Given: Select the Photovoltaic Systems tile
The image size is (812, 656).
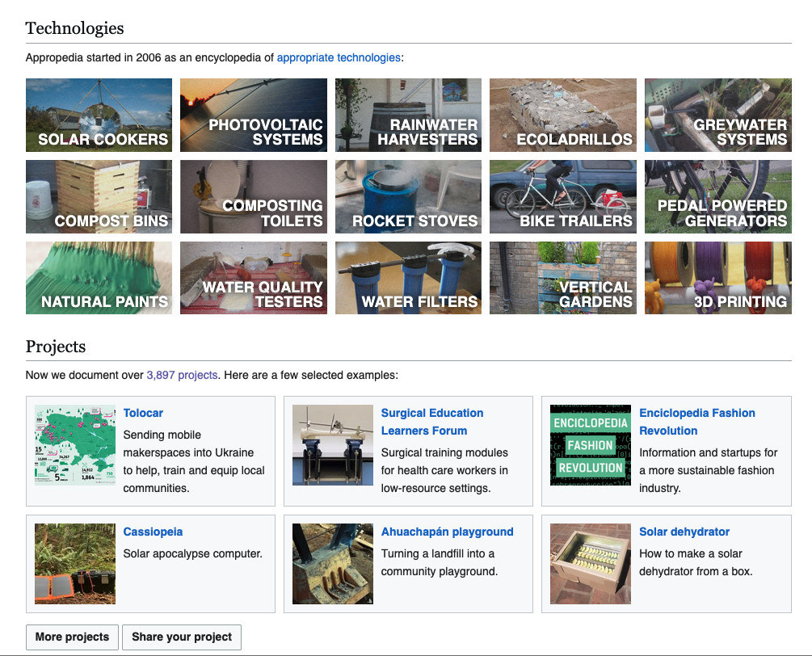Looking at the screenshot, I should tap(253, 115).
